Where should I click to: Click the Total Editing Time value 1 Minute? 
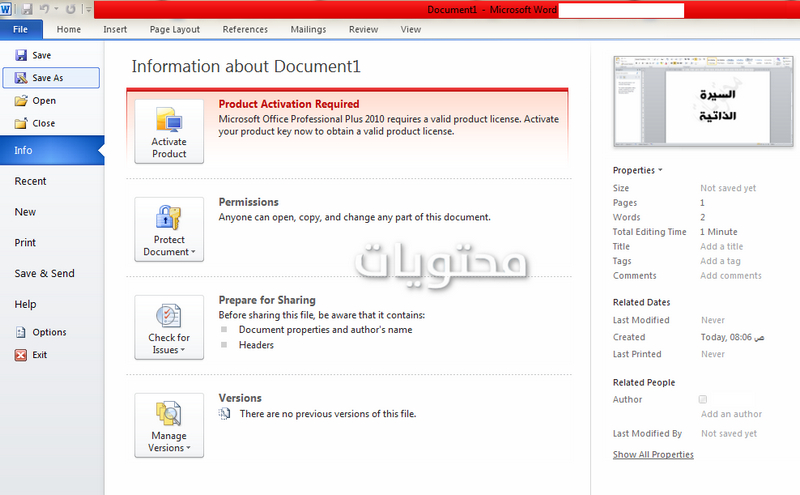click(x=718, y=232)
